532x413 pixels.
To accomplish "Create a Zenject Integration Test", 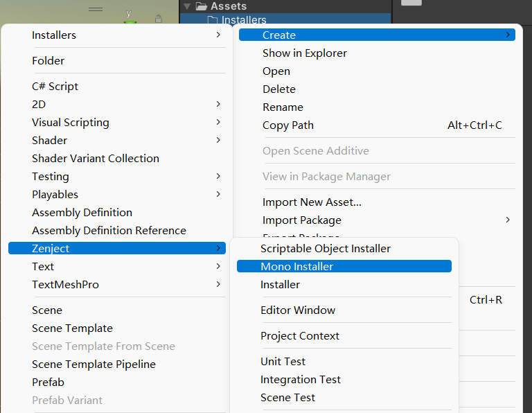I will (x=344, y=379).
